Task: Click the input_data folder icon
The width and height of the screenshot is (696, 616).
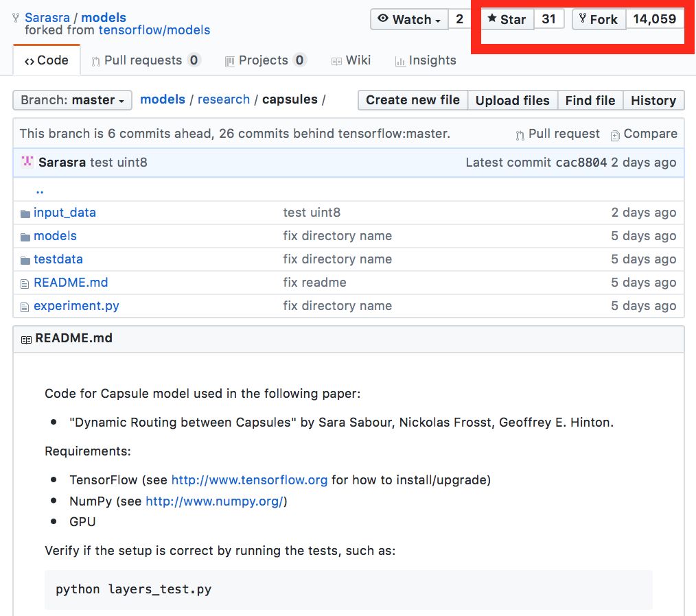Action: click(25, 213)
